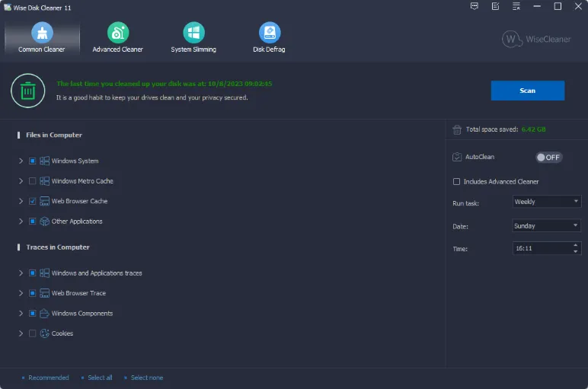Click the Traces in Computer heading

click(x=58, y=247)
